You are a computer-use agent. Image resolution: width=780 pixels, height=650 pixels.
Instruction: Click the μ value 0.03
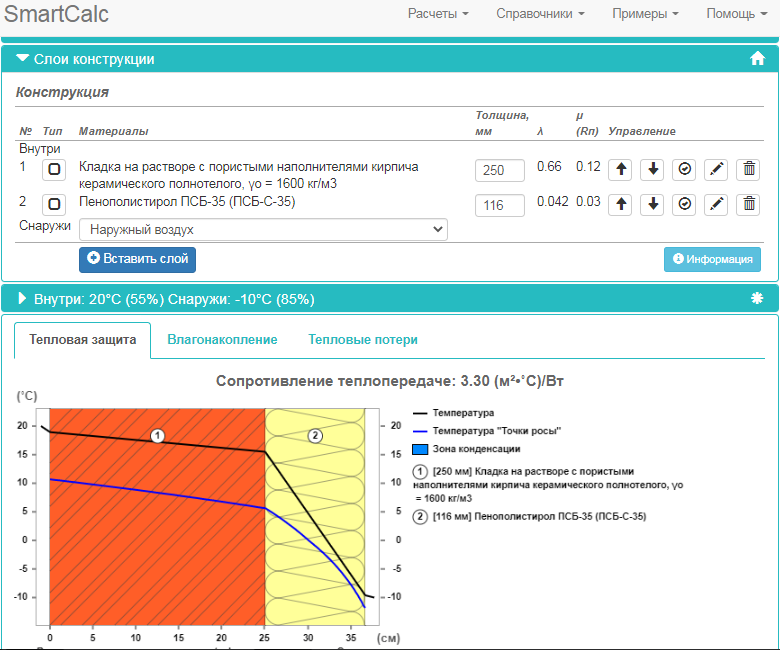(588, 201)
